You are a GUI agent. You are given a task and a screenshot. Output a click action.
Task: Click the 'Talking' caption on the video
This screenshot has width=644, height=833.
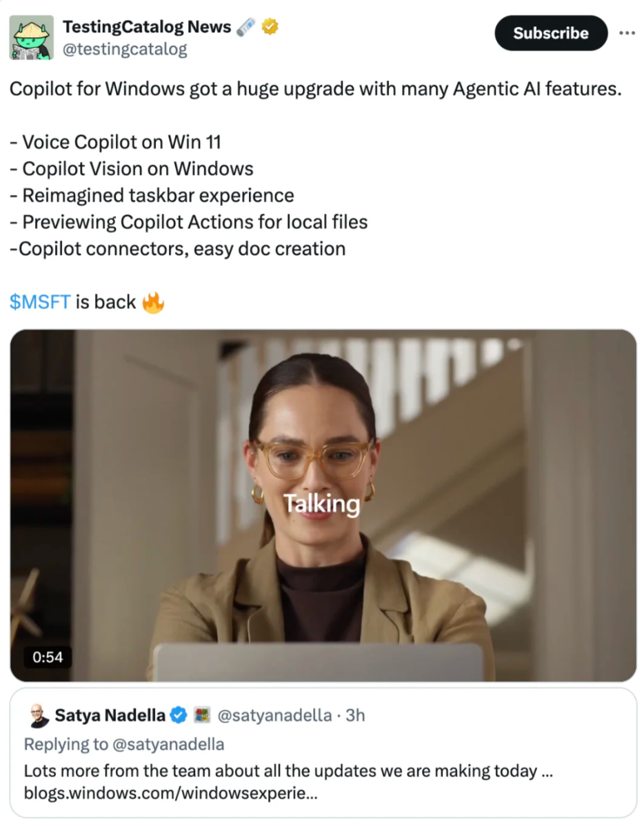point(323,504)
